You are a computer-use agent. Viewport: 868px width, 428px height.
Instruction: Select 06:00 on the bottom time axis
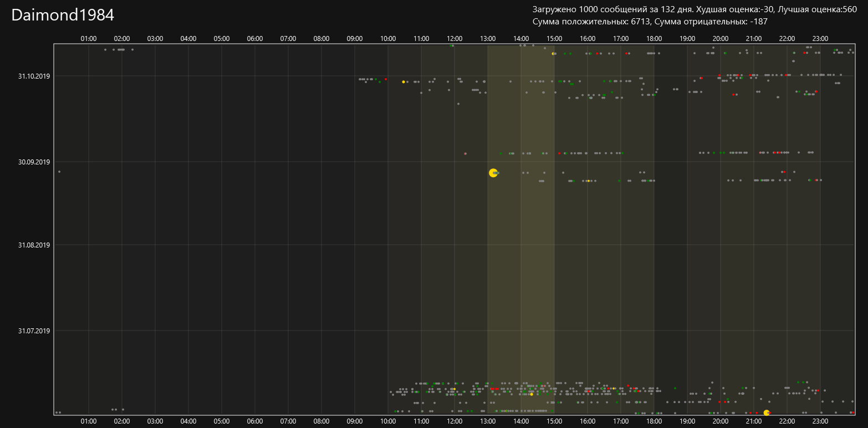tap(255, 421)
